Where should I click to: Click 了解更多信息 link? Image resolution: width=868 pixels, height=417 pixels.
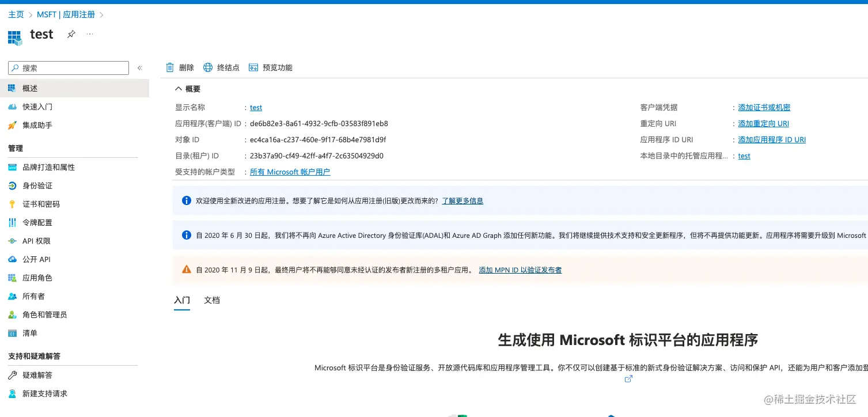coord(463,201)
